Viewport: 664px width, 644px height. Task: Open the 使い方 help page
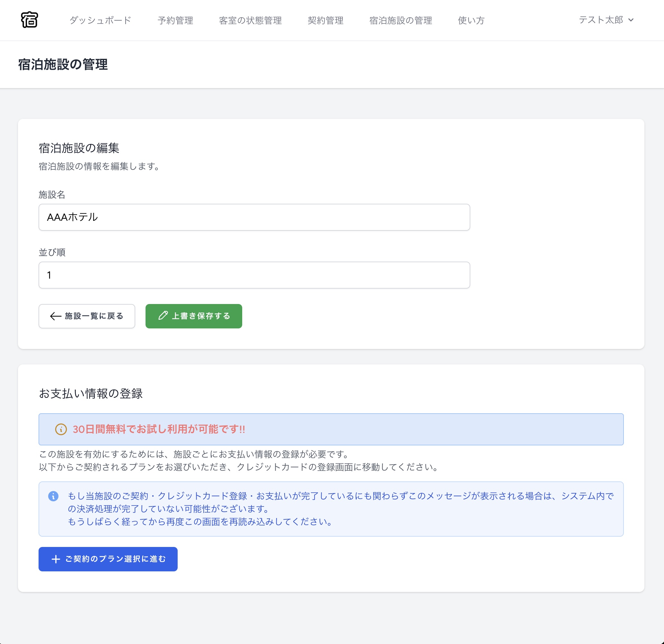point(471,20)
